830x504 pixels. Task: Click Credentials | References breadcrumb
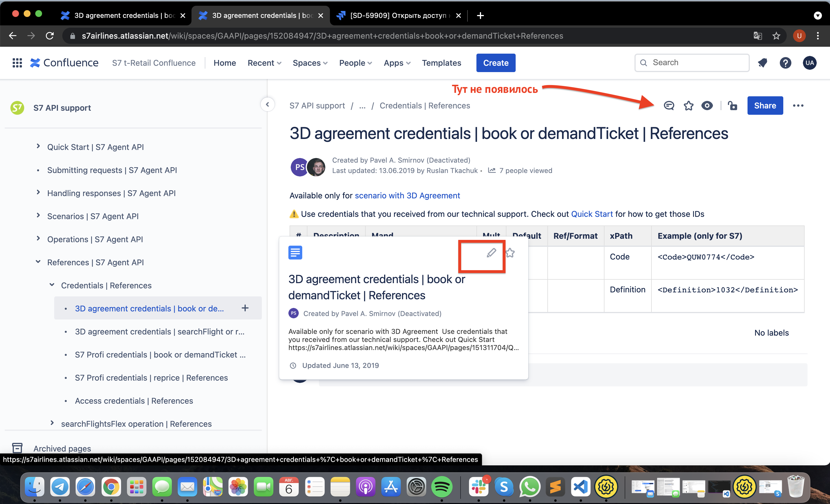click(x=425, y=106)
